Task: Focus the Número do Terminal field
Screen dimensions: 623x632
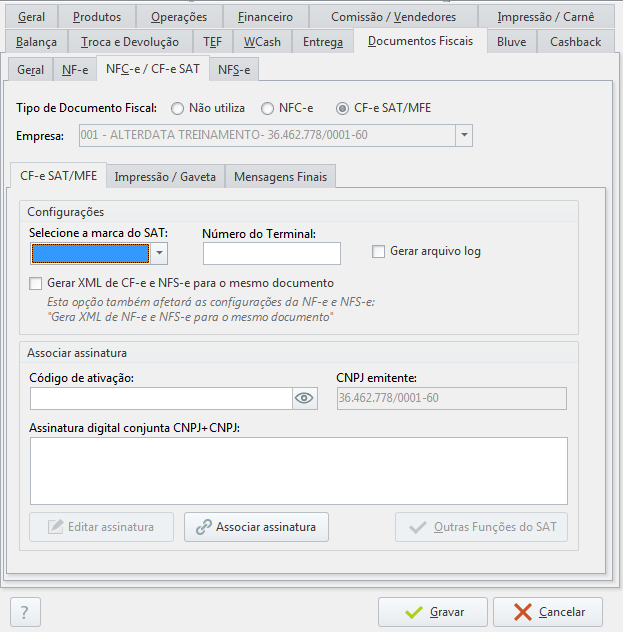Action: click(272, 254)
